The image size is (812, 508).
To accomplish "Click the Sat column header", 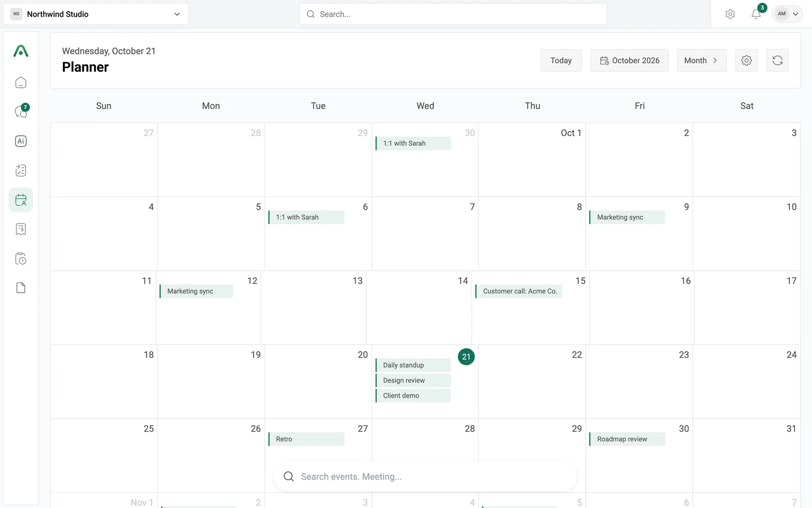I will click(x=747, y=106).
